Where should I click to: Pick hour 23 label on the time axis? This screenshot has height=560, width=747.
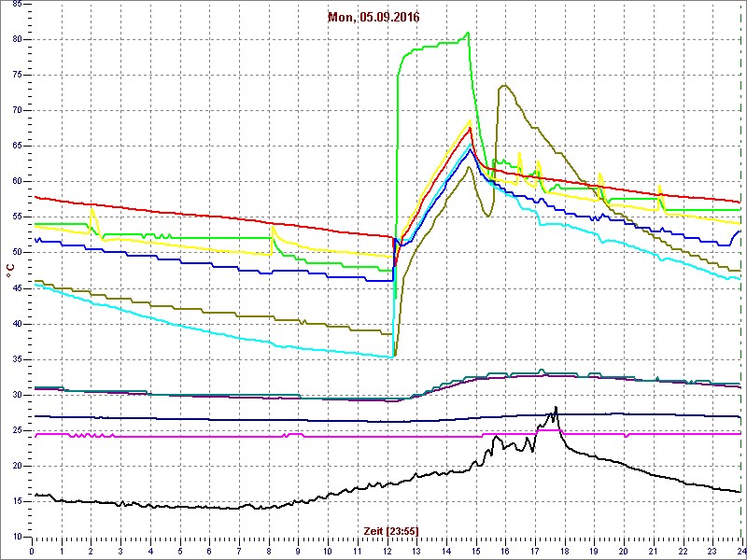712,550
